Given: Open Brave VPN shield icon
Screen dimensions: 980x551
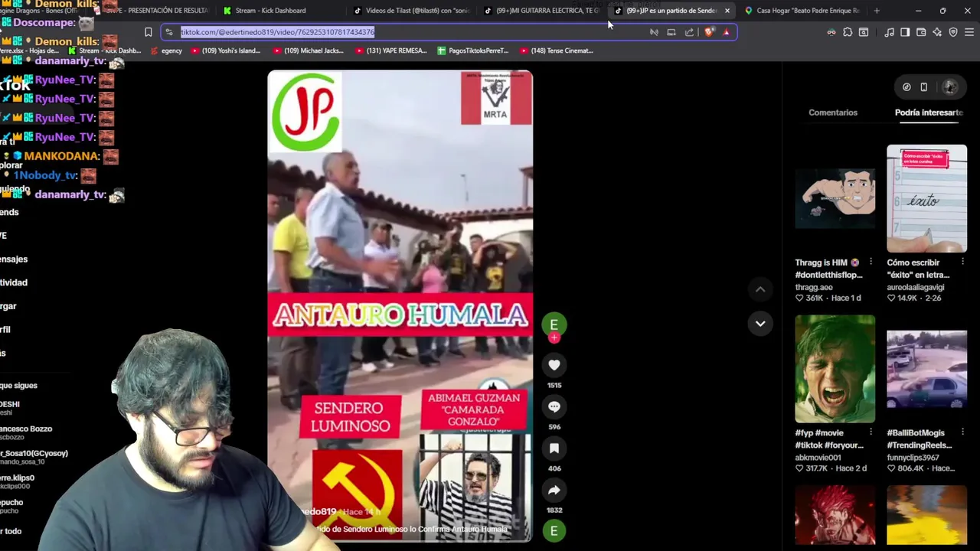Looking at the screenshot, I should (x=953, y=32).
